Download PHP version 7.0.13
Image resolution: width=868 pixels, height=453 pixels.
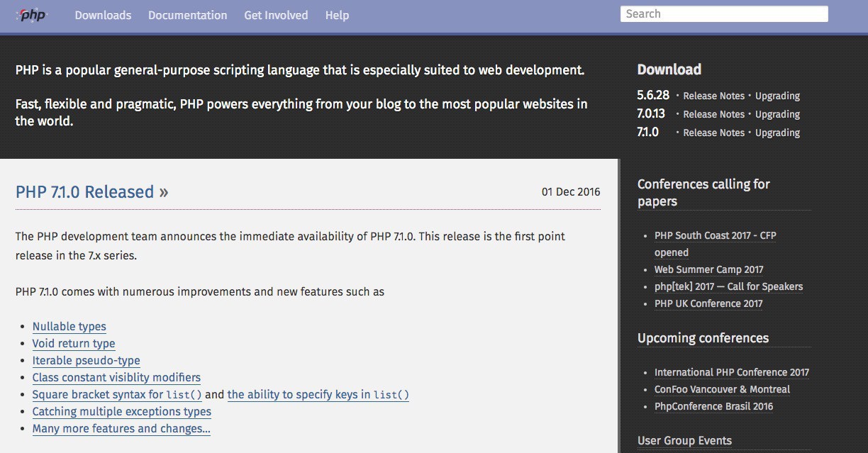coord(651,114)
